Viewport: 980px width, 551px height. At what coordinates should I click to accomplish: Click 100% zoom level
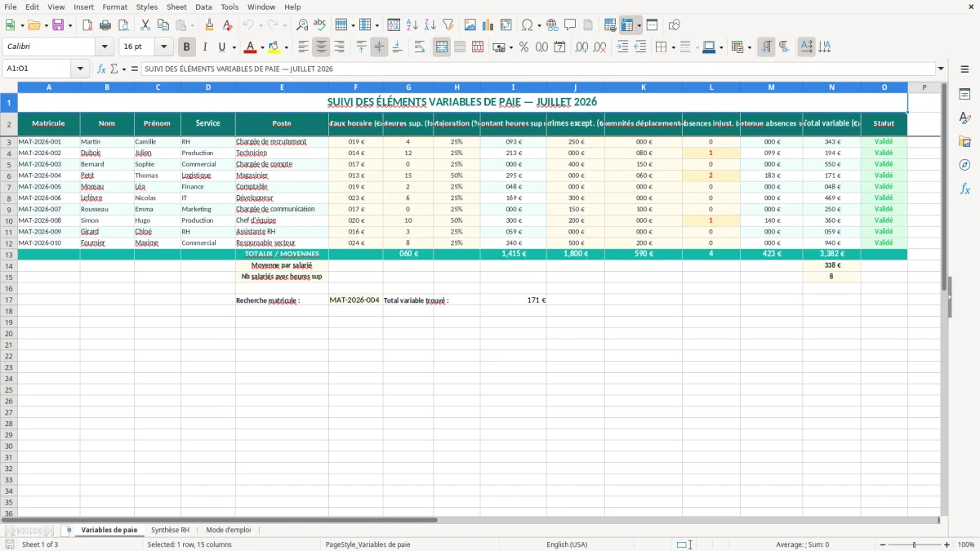pos(966,544)
